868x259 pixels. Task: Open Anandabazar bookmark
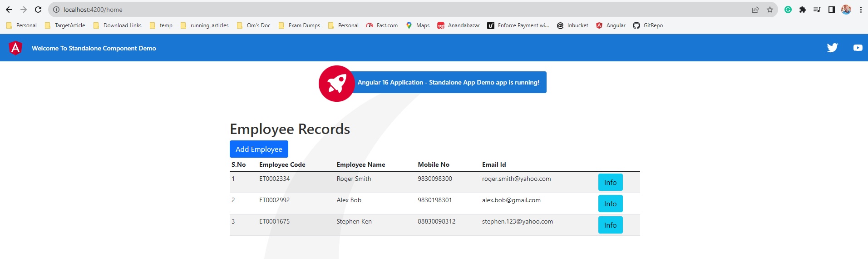[459, 25]
